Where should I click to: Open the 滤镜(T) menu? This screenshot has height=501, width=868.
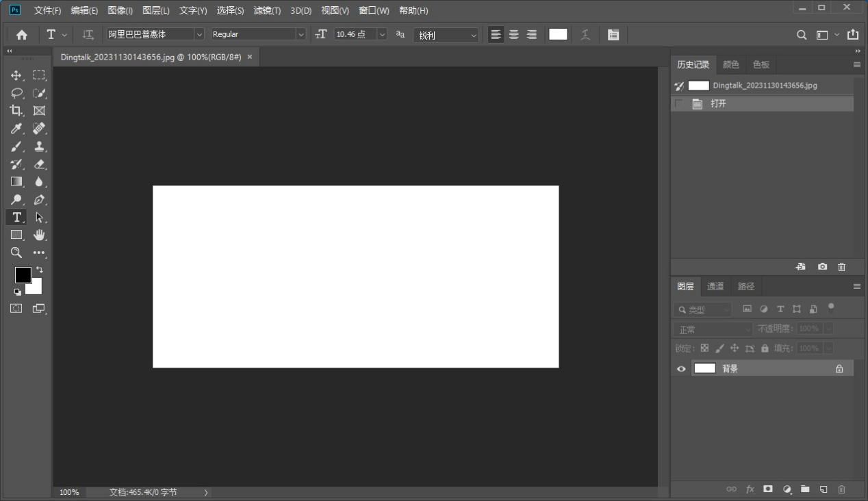coord(267,10)
